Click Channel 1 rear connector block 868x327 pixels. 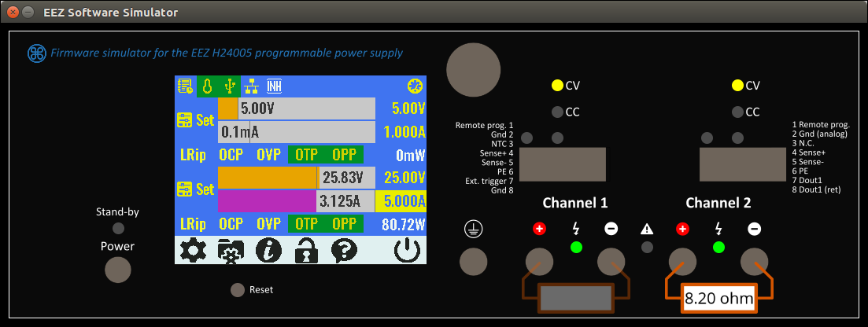[x=562, y=164]
